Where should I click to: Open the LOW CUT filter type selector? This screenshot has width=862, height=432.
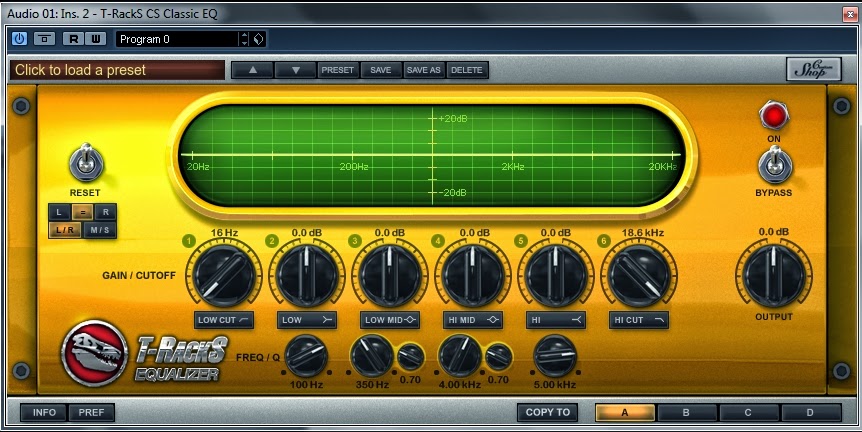pyautogui.click(x=224, y=320)
